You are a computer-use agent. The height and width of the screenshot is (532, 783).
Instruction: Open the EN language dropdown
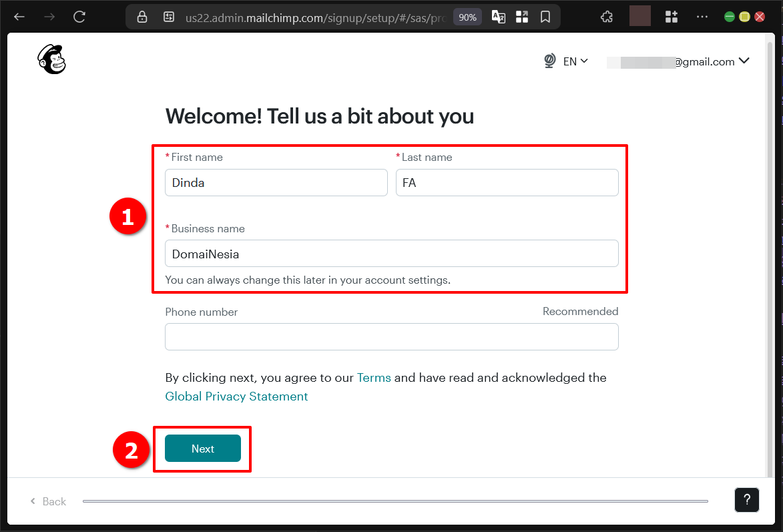576,61
